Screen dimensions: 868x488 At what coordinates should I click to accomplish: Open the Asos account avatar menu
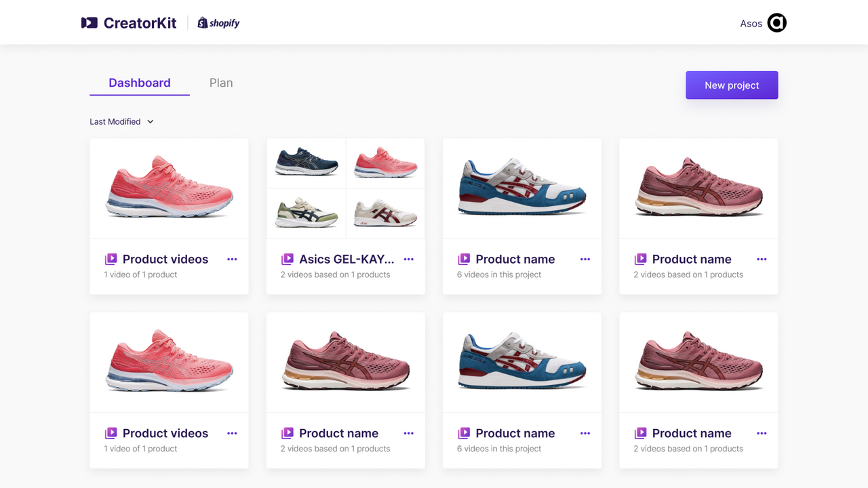pos(776,22)
